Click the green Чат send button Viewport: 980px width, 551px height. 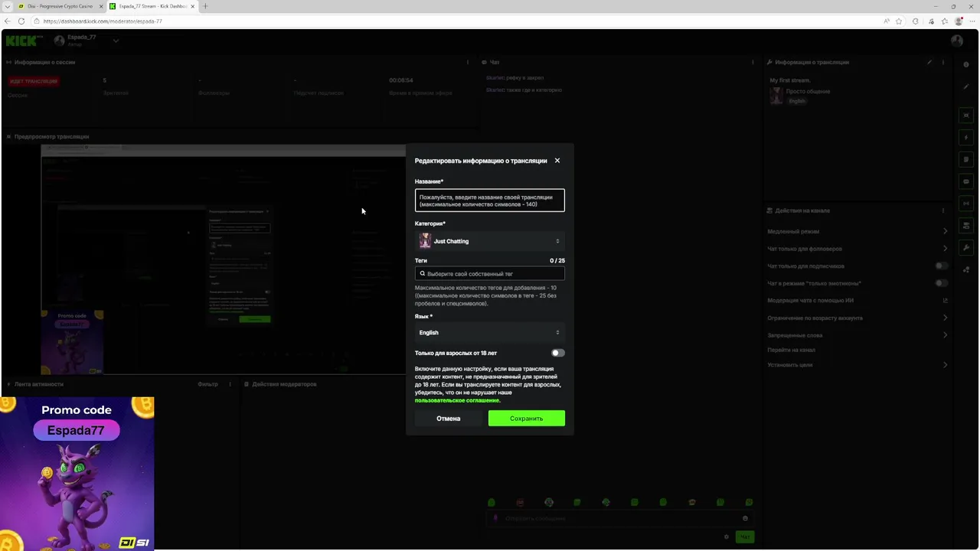745,537
